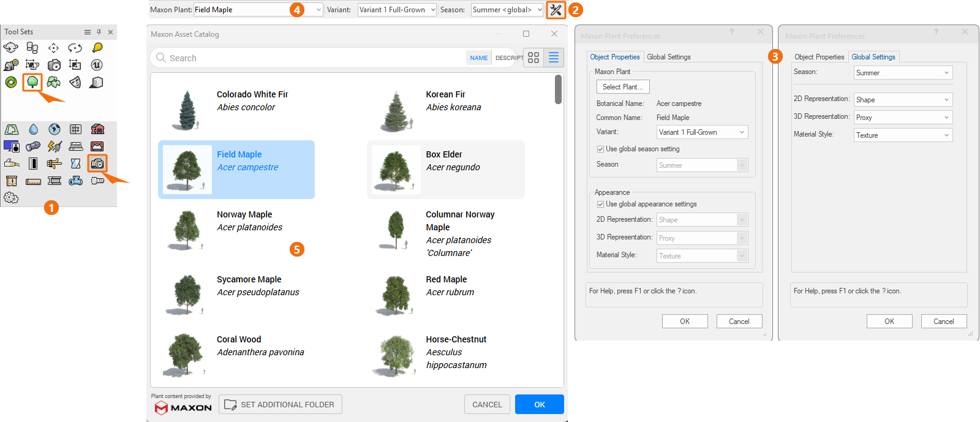The width and height of the screenshot is (980, 422).
Task: Open Maxon Plant preferences wrench icon
Action: pos(556,10)
